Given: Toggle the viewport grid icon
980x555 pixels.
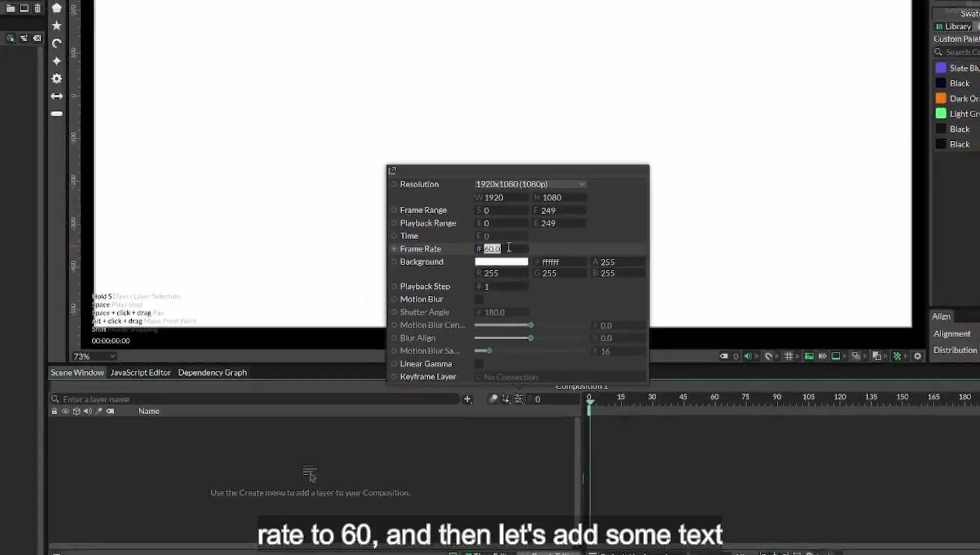Looking at the screenshot, I should tap(789, 356).
